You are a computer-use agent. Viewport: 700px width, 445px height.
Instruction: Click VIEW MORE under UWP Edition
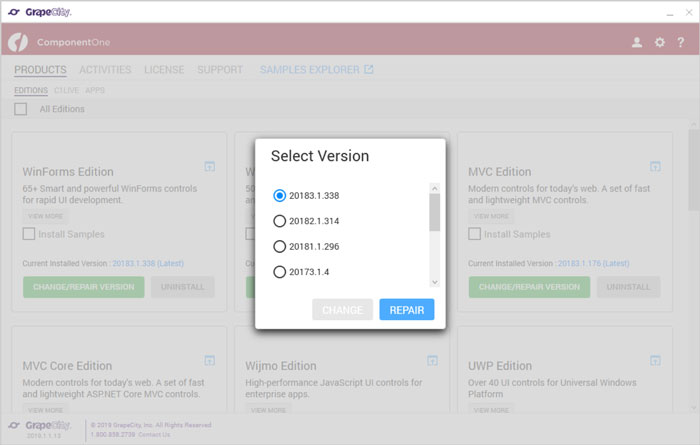491,410
